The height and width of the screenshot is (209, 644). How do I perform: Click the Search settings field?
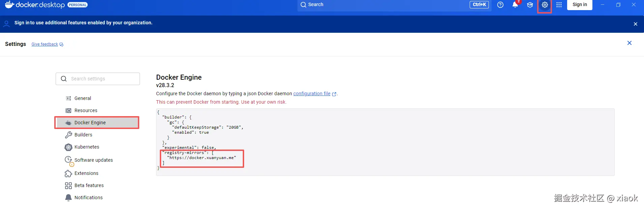pyautogui.click(x=98, y=79)
